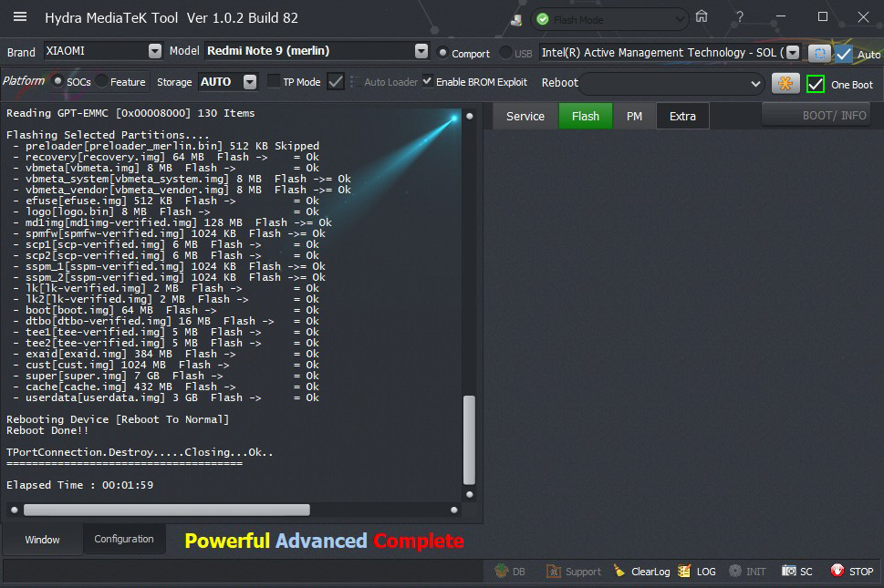Open the PM tab
The height and width of the screenshot is (588, 884).
[x=634, y=116]
